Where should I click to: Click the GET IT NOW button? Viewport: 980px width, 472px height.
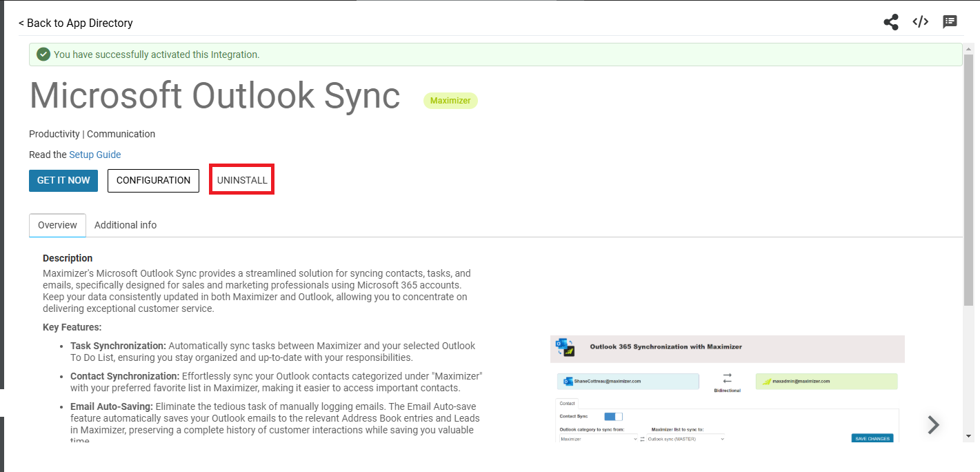63,180
